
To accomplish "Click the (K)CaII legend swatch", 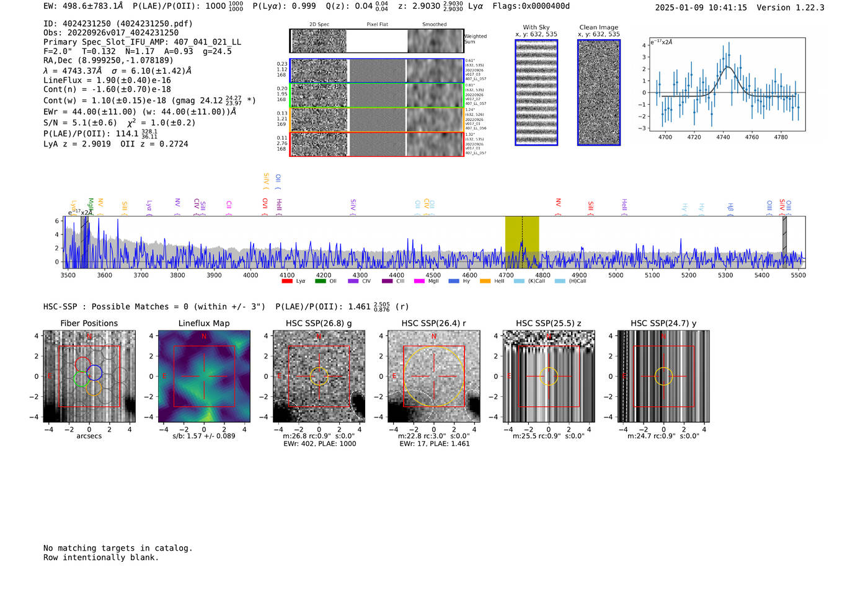I will point(519,281).
